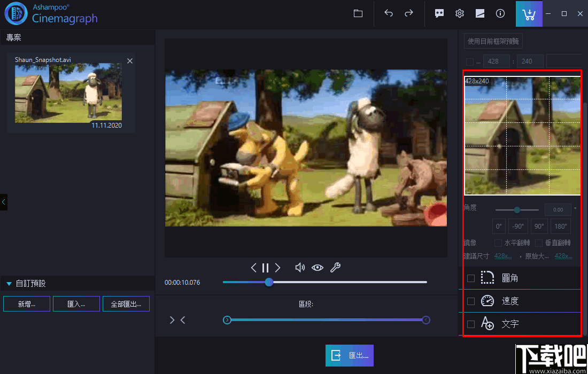Open the shopping cart purchase button
Image resolution: width=588 pixels, height=374 pixels.
click(529, 14)
